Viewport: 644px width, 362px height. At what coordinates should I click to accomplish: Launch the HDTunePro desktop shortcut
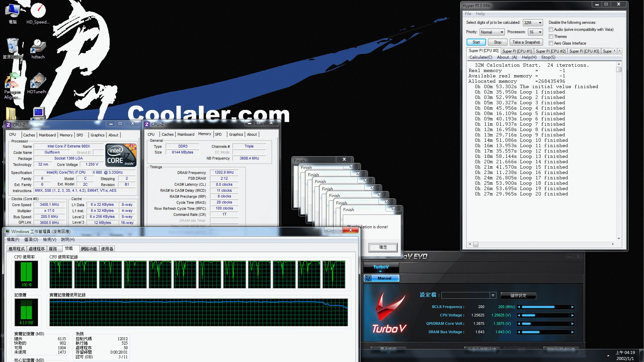click(x=38, y=83)
